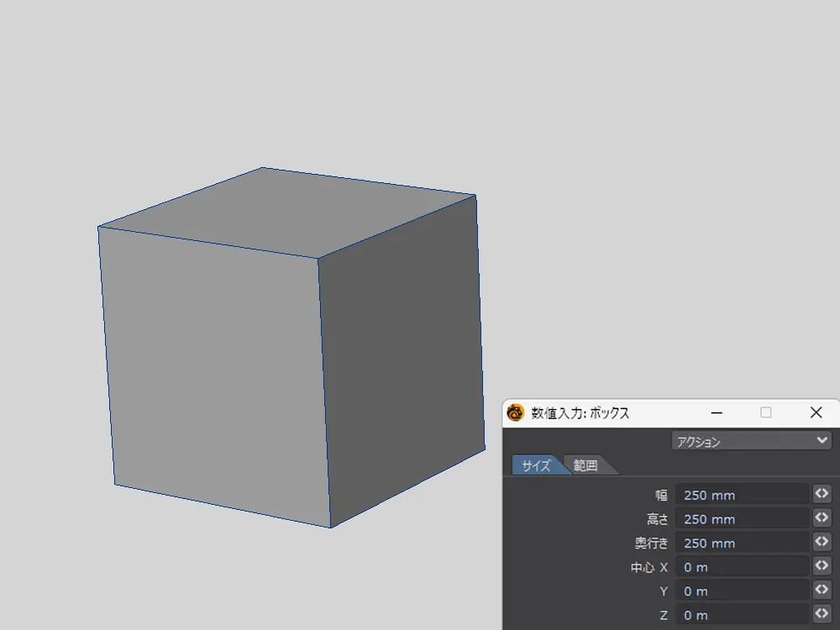The image size is (840, 630).
Task: Click the arrow spinner beside Z
Action: 822,614
